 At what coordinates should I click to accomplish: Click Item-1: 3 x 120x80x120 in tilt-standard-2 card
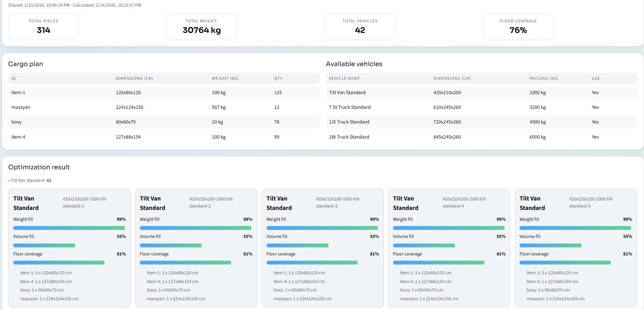pyautogui.click(x=172, y=273)
